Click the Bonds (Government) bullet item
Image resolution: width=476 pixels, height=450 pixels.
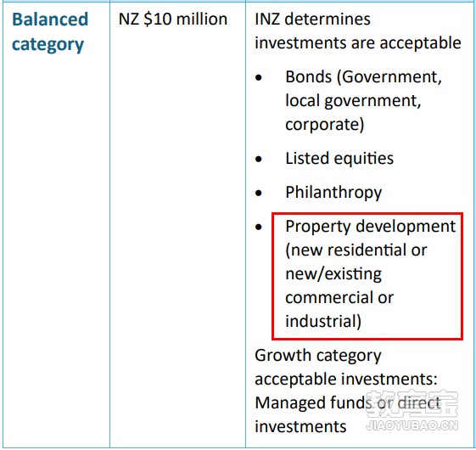pos(363,100)
